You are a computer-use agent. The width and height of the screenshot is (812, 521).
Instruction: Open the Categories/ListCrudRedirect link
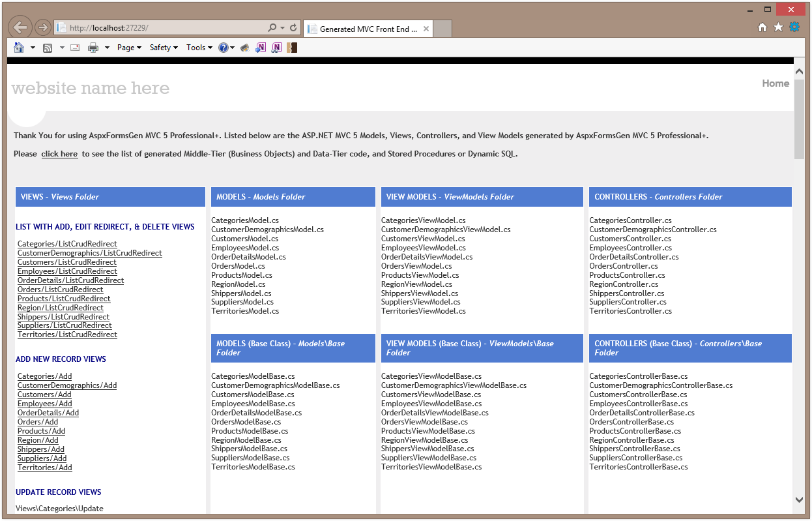[67, 244]
